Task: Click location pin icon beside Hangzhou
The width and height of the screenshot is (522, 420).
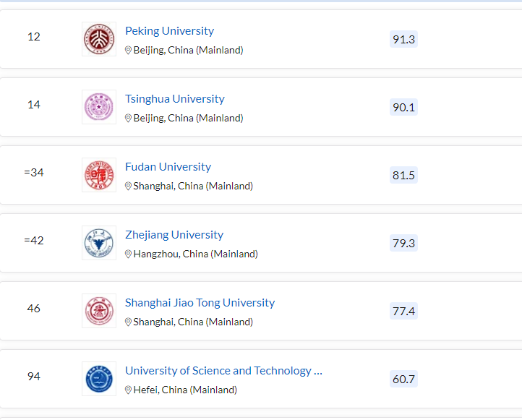Action: click(129, 254)
